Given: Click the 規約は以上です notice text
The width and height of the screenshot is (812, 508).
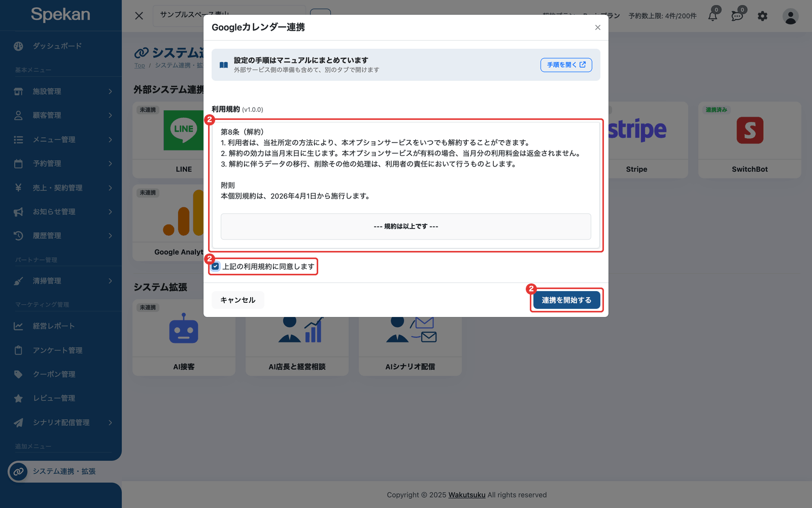Looking at the screenshot, I should click(x=406, y=227).
